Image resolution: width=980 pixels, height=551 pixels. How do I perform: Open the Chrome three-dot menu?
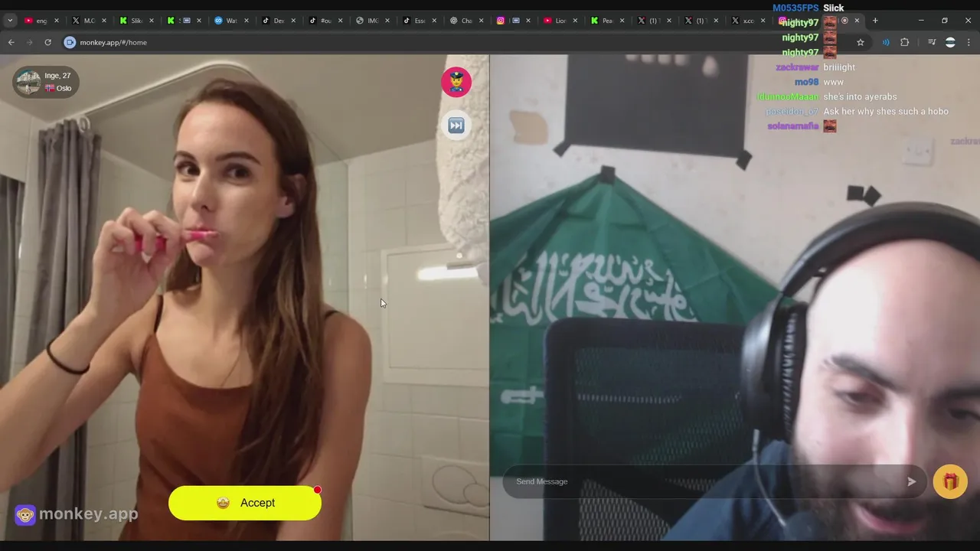coord(969,42)
